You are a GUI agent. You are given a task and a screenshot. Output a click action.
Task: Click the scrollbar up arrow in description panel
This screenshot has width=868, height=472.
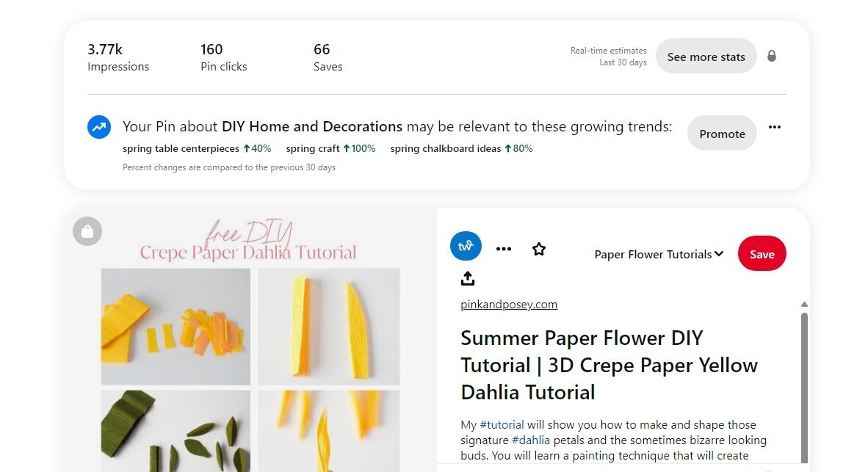tap(804, 305)
